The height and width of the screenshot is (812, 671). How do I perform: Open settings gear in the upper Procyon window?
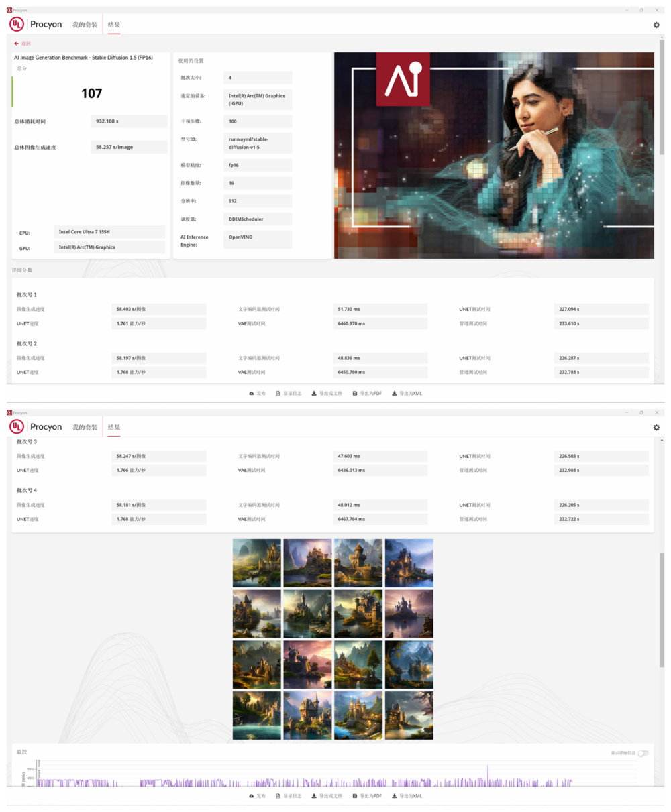point(656,25)
